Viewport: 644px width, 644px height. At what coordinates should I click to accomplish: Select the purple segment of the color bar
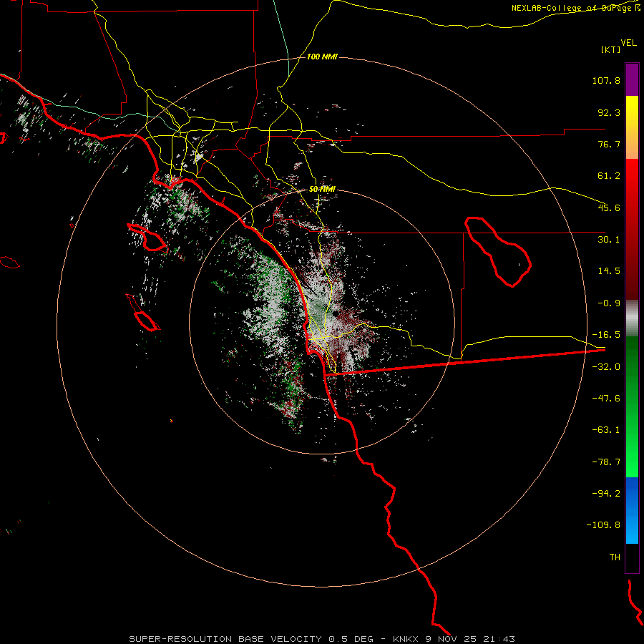tap(632, 79)
